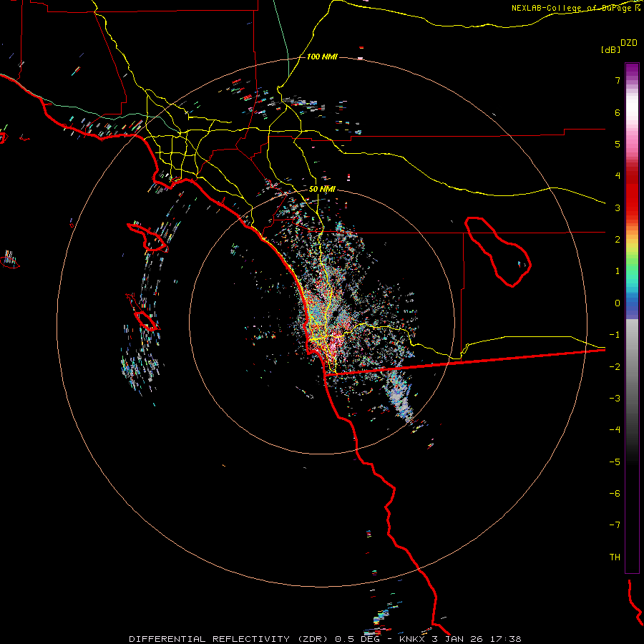Click the 6 value on color scale

(618, 112)
